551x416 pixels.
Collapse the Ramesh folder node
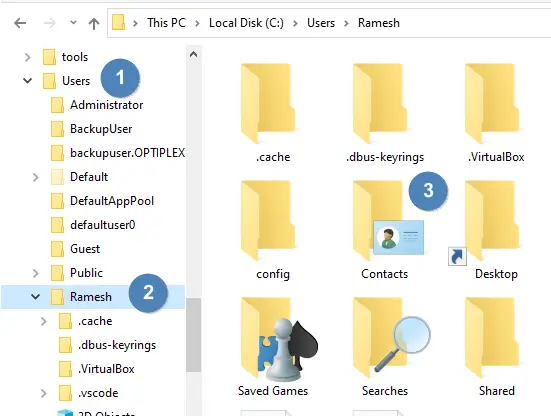[x=35, y=297]
